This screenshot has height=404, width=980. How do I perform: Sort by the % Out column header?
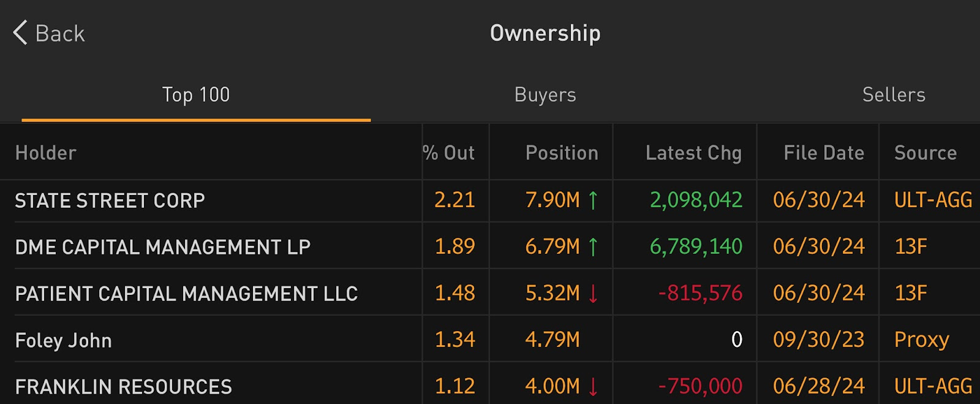(x=449, y=153)
